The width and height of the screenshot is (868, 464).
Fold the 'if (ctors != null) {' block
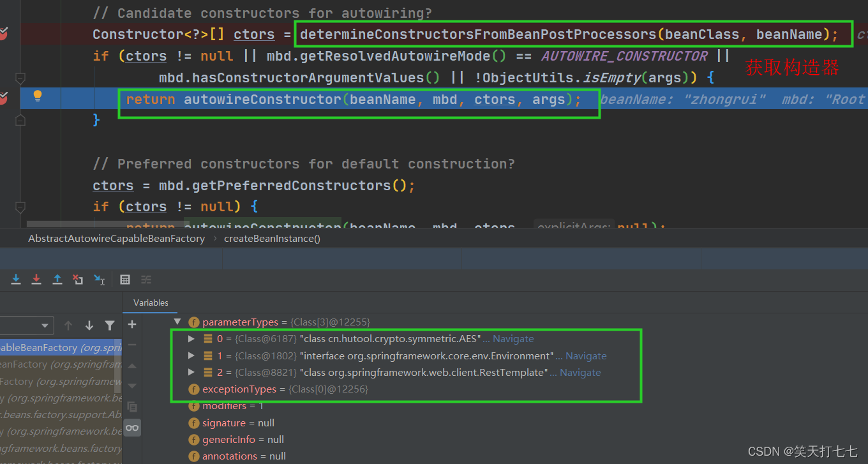click(x=20, y=207)
